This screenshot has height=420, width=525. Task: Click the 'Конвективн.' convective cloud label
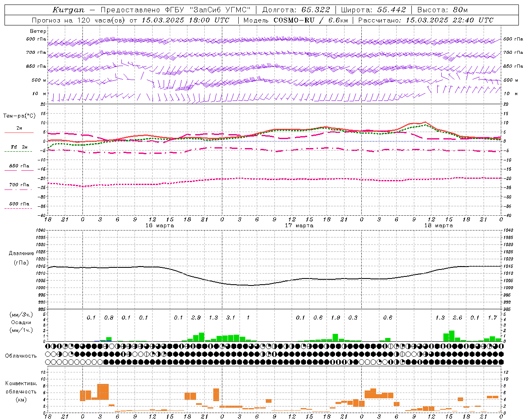(21, 383)
